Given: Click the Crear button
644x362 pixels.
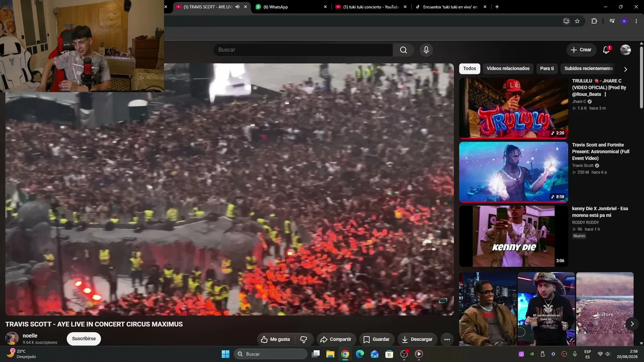Looking at the screenshot, I should [x=581, y=50].
